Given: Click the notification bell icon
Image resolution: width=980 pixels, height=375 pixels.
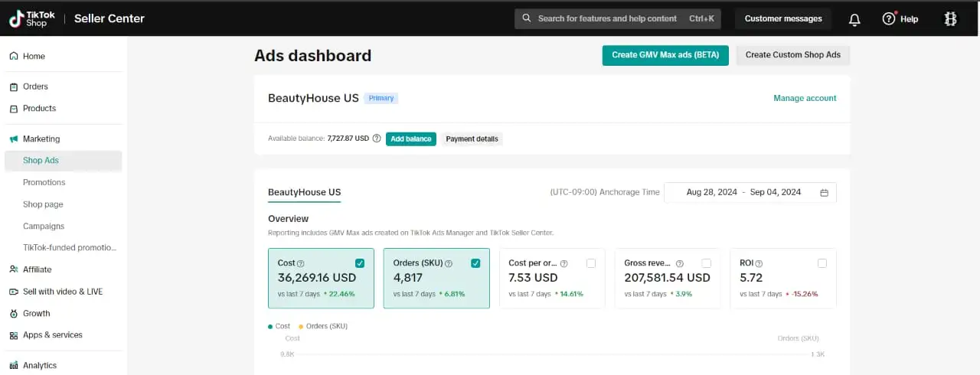Looking at the screenshot, I should (x=855, y=19).
